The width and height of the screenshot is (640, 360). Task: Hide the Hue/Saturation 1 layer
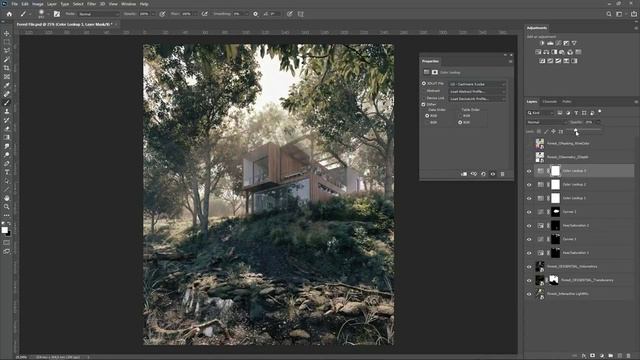(x=529, y=253)
